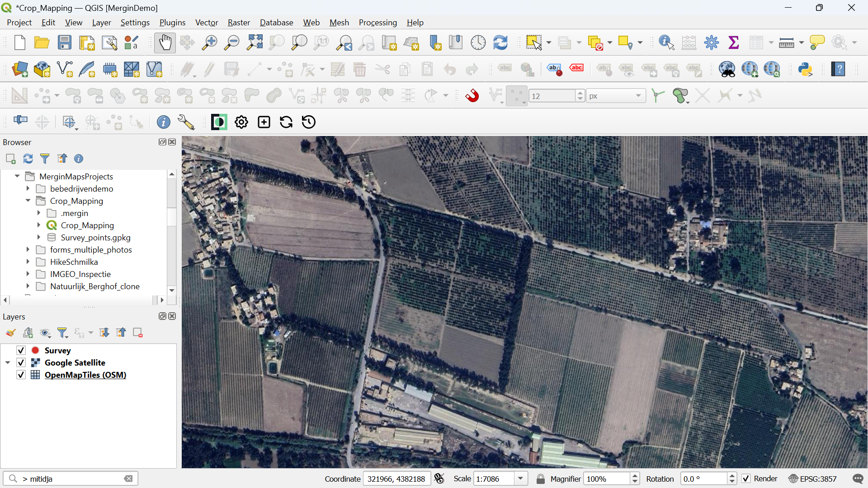Disable the Render checkbox in status bar
Screen dimensions: 868x488
(x=746, y=479)
